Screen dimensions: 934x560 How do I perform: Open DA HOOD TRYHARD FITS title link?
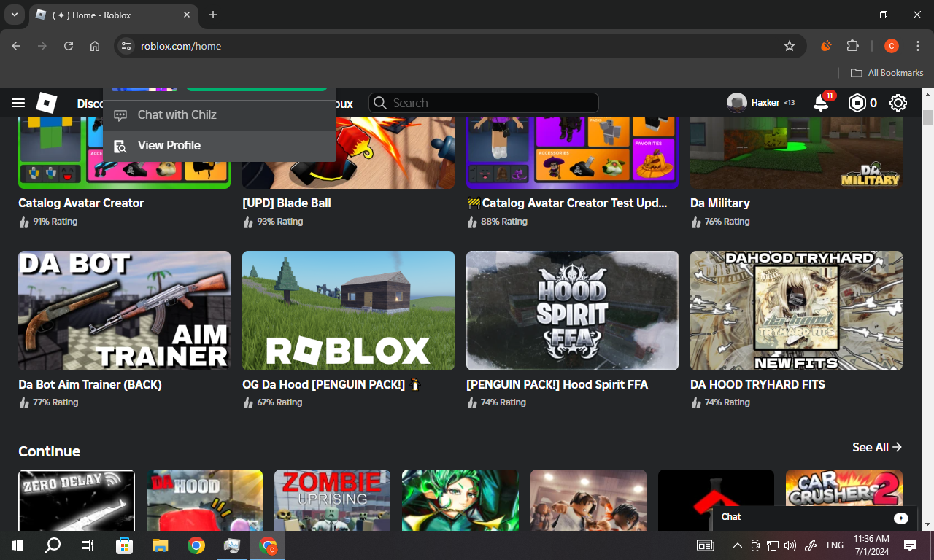click(x=757, y=384)
